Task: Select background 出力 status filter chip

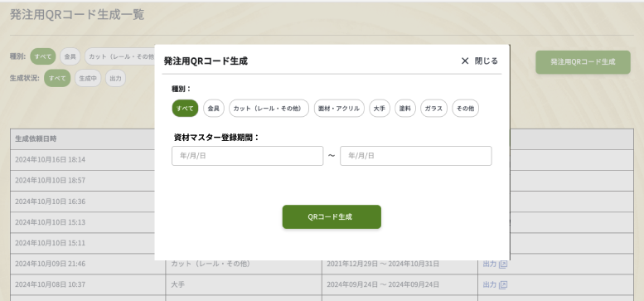Action: [x=115, y=78]
